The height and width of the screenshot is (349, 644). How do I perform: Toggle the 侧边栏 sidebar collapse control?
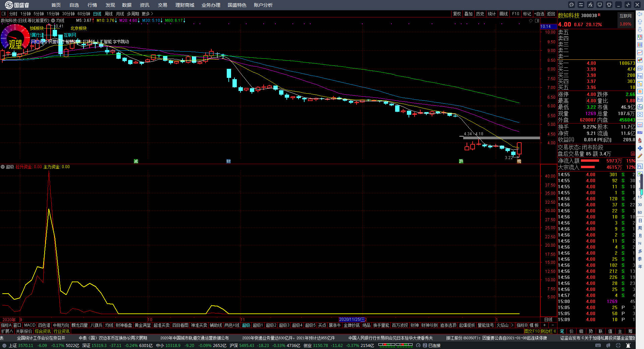pyautogui.click(x=548, y=331)
